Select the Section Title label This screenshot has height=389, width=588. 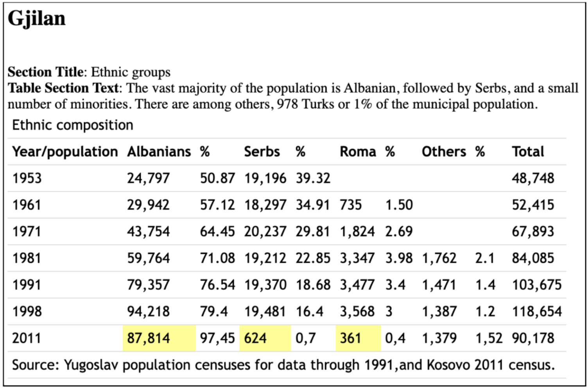(45, 72)
